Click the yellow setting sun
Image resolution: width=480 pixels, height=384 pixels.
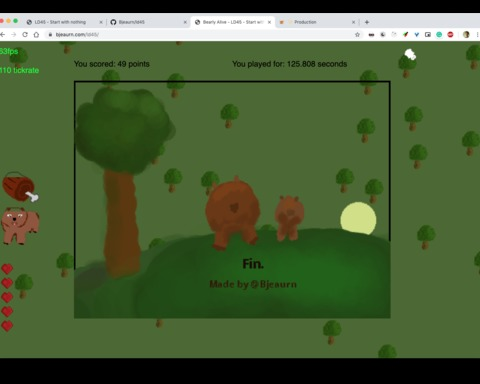point(358,219)
